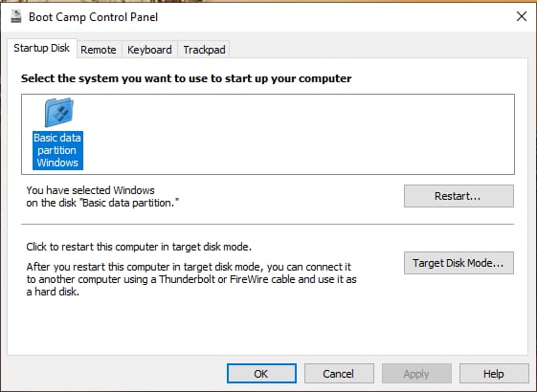Click the 'Click to restart this computer' text
The height and width of the screenshot is (392, 537).
(139, 247)
